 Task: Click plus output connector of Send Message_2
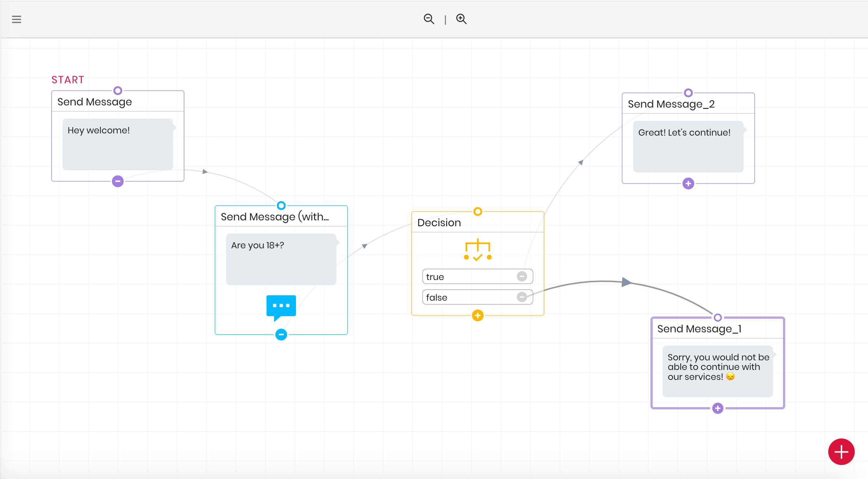688,183
